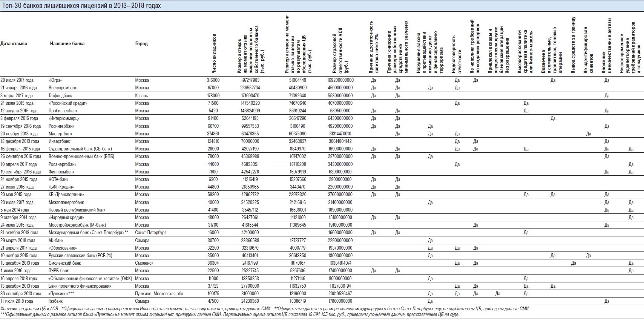Click the bank name 'Татфондбанк'
The height and width of the screenshot is (319, 644).
click(x=61, y=96)
